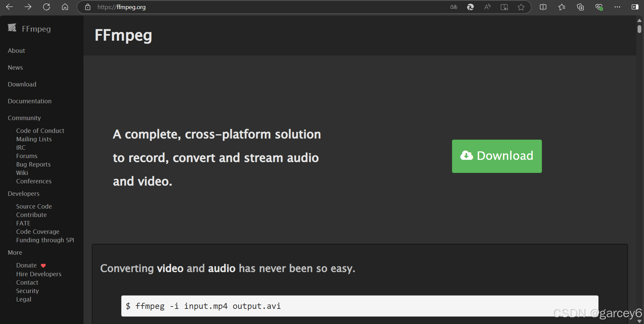Click the red heart beside Donate
The width and height of the screenshot is (644, 324).
click(x=43, y=266)
